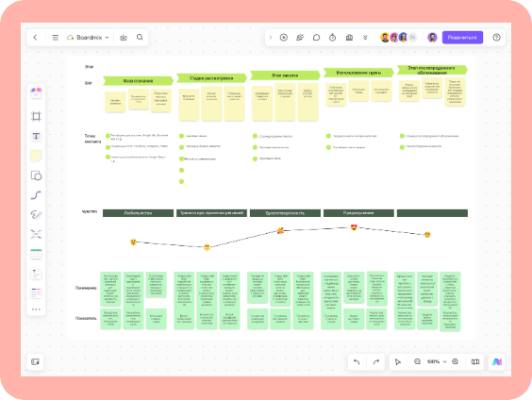Select the Text tool
532x400 pixels.
(x=36, y=136)
